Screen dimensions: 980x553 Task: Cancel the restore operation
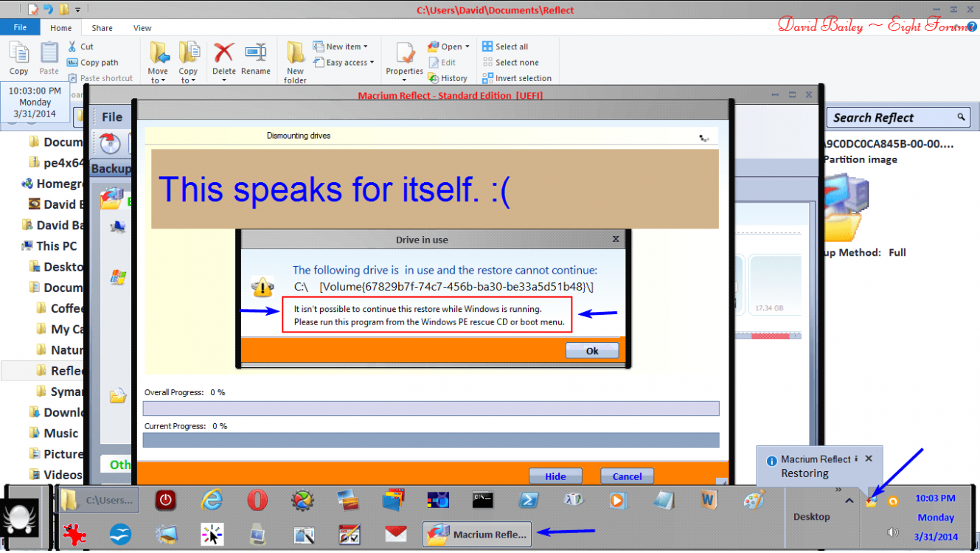[x=627, y=476]
